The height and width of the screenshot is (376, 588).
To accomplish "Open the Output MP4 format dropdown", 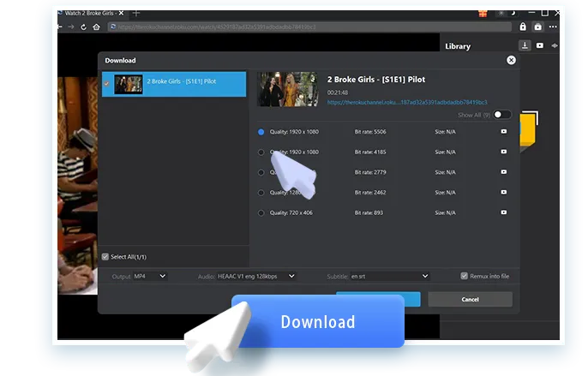I will [150, 277].
